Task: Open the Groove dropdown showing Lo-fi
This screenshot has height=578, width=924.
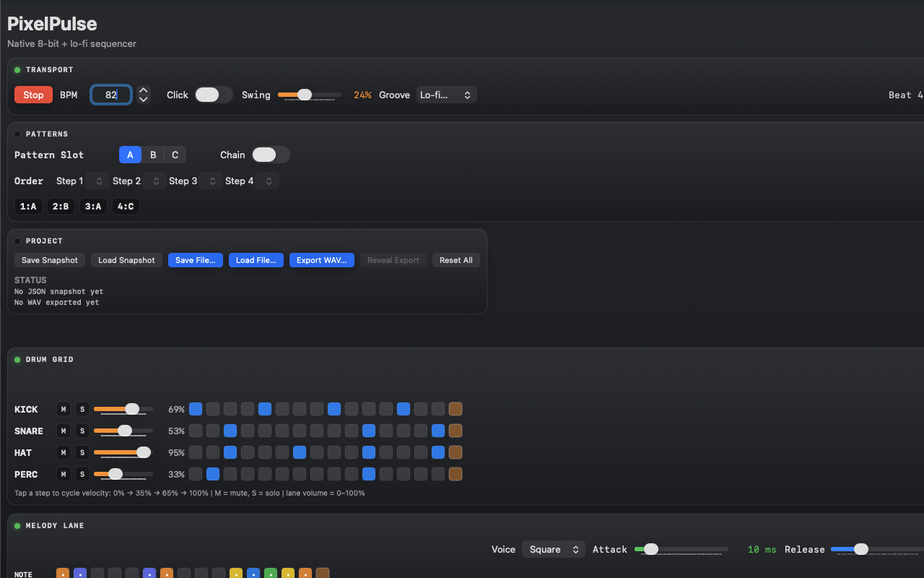Action: (447, 95)
